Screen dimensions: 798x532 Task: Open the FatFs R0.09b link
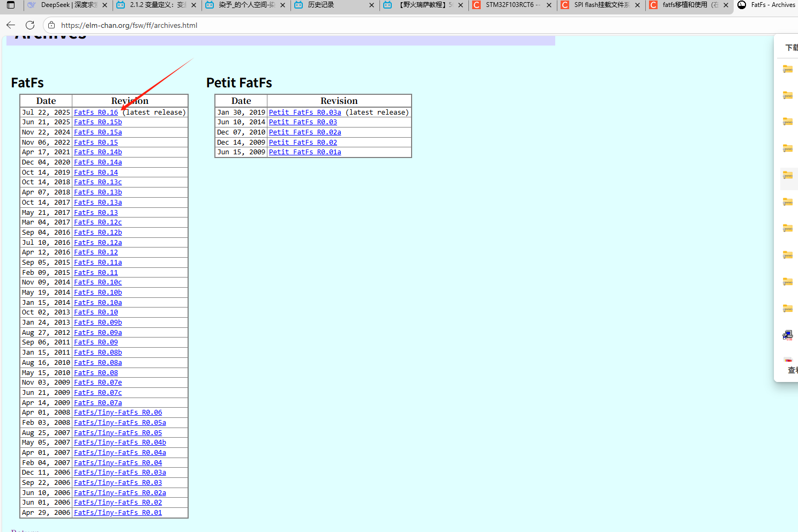click(x=98, y=323)
